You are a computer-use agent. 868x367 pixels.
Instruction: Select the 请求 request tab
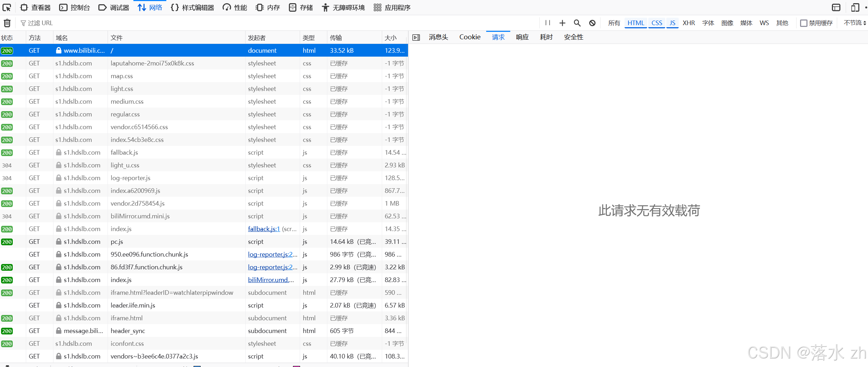click(498, 37)
